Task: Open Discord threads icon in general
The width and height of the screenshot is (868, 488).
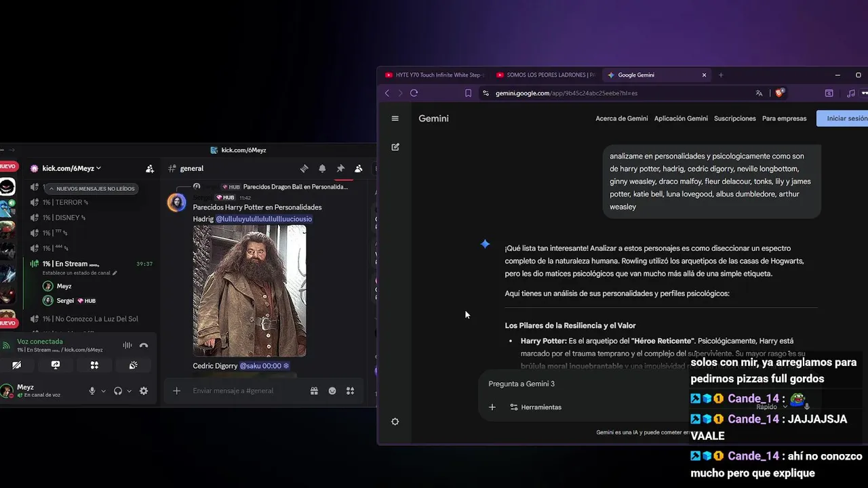Action: tap(304, 169)
